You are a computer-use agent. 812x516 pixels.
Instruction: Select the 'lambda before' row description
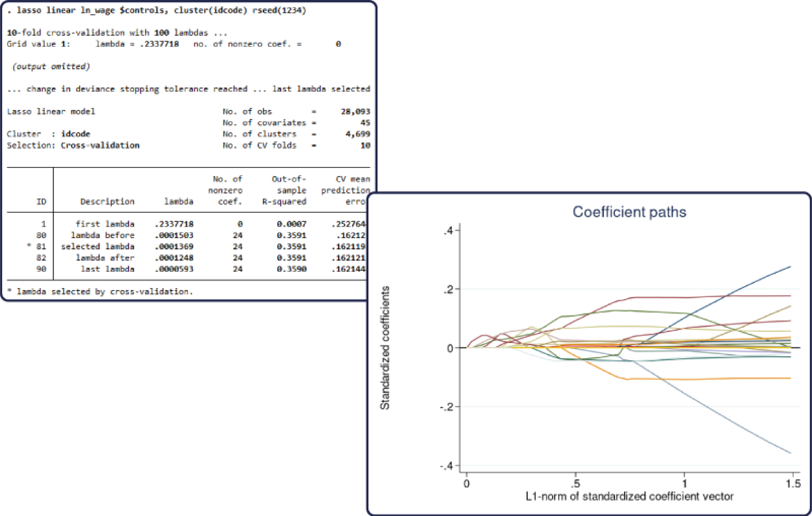coord(103,235)
